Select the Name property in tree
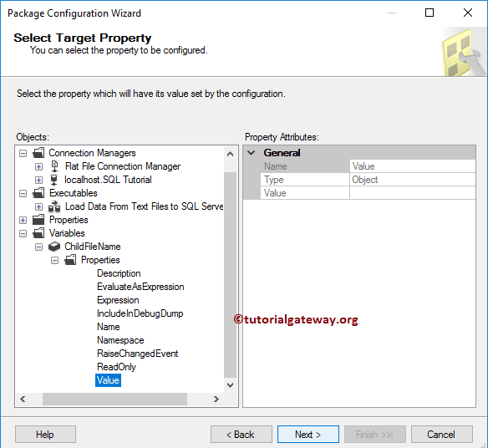Viewport: 488px width, 448px height. [x=109, y=327]
